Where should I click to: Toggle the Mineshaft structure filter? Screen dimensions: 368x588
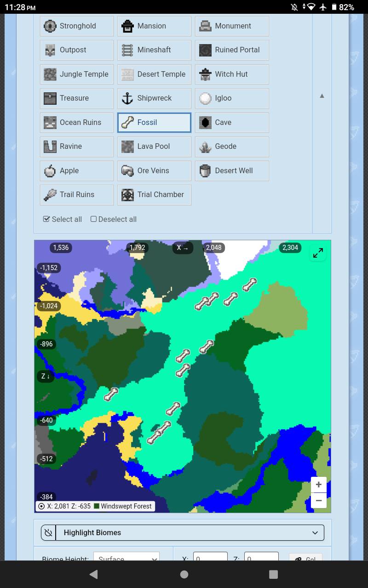pyautogui.click(x=154, y=50)
